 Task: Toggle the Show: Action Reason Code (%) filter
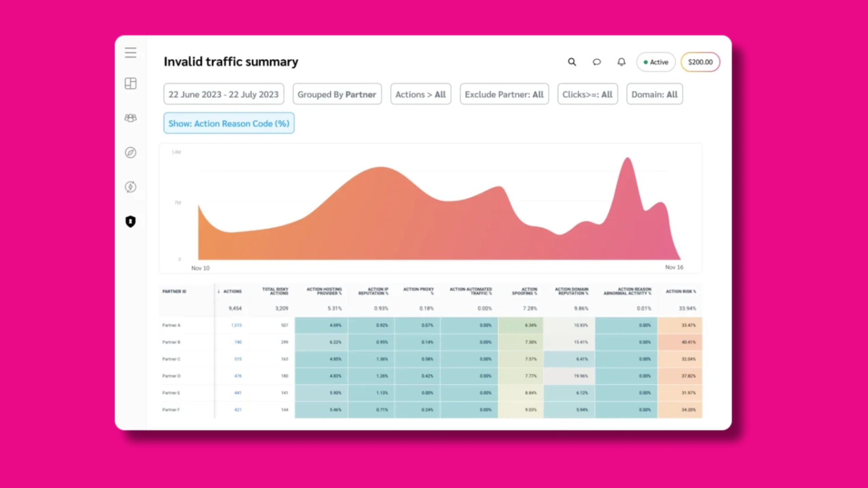click(228, 123)
